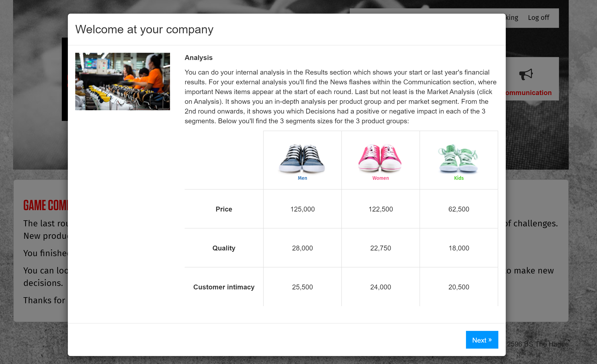Click the Women pink sneakers image
597x364 pixels.
click(x=380, y=159)
